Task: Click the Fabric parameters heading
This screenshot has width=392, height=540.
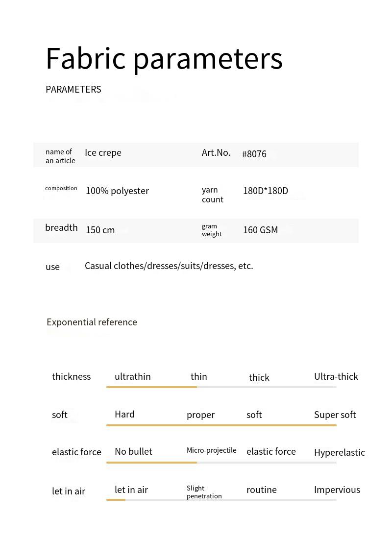Action: (x=164, y=58)
